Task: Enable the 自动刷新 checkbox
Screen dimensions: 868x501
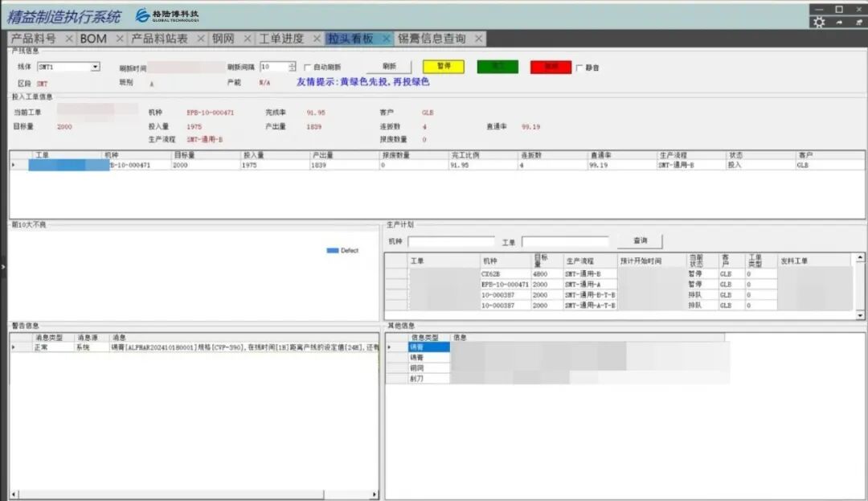Action: pyautogui.click(x=307, y=67)
